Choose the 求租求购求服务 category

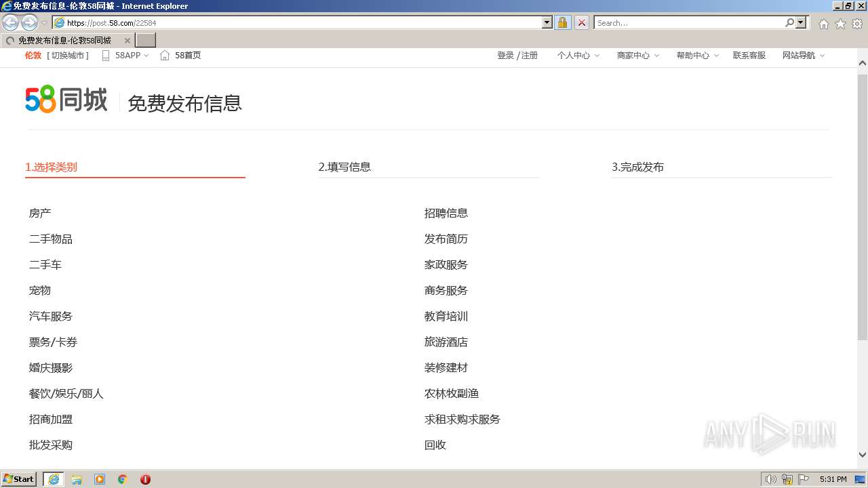(462, 420)
